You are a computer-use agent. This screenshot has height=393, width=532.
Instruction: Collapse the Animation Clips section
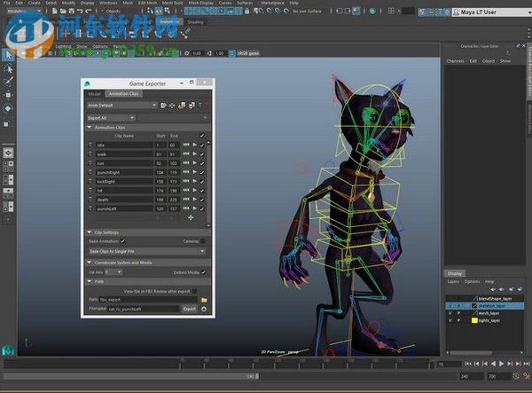tap(90, 127)
